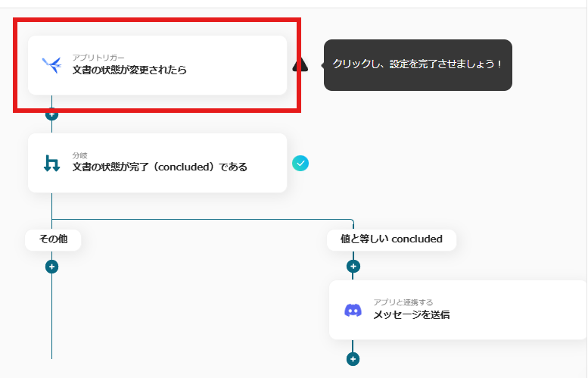Viewport: 588px width, 378px height.
Task: Click the warning triangle beside the trigger
Action: point(300,65)
